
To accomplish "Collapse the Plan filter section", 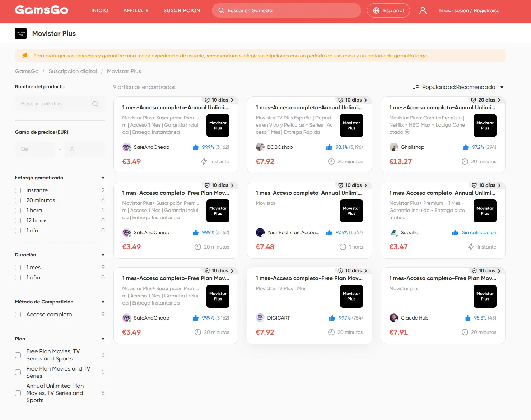I will (103, 339).
